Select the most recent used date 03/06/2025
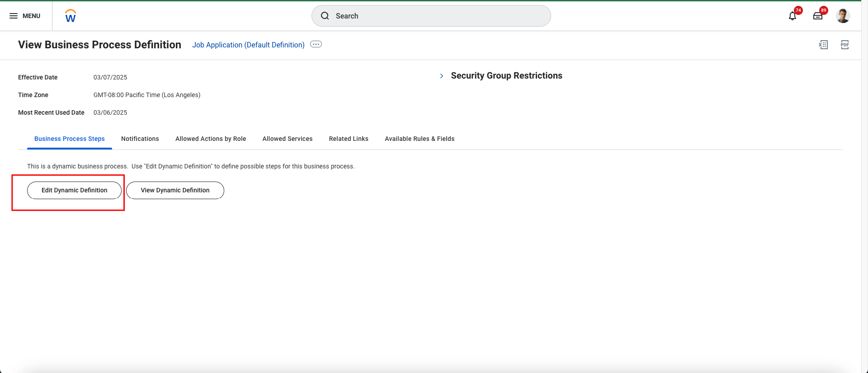 (110, 112)
